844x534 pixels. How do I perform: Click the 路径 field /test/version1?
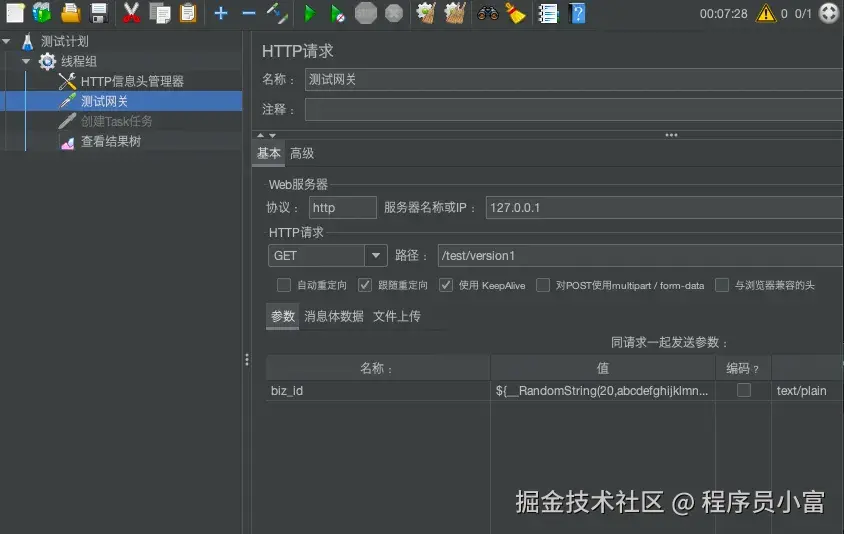click(x=641, y=256)
